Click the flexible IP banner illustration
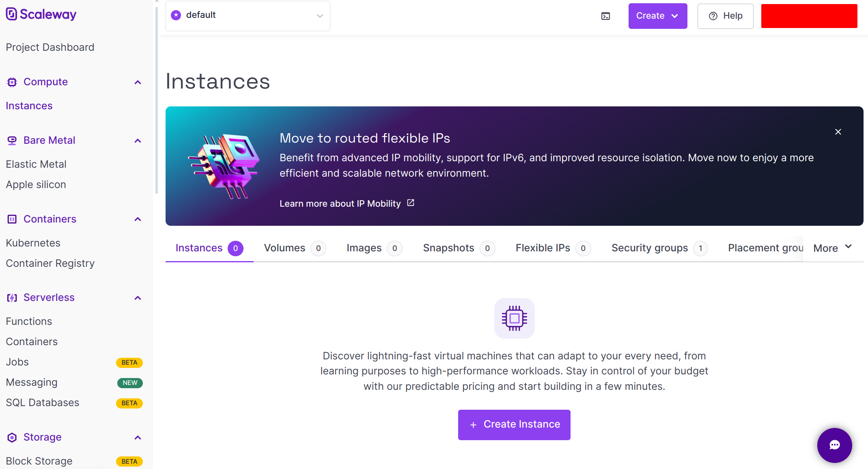 224,166
